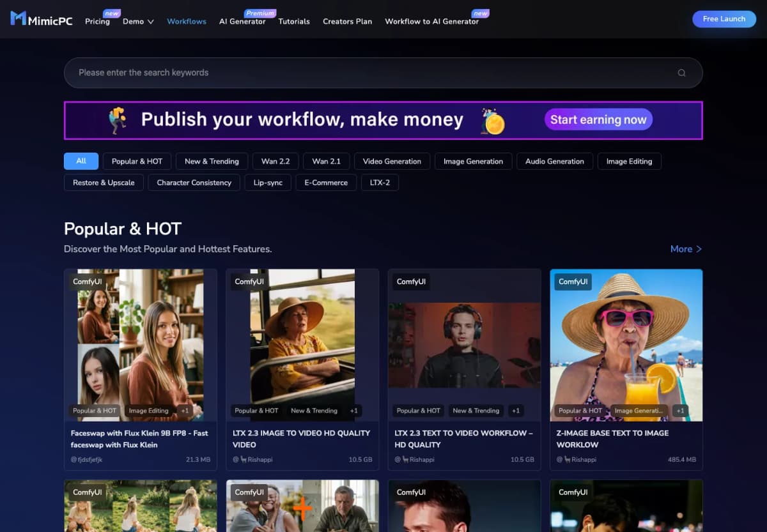Image resolution: width=767 pixels, height=532 pixels.
Task: Select the Popular & HOT filter tab
Action: [x=137, y=161]
